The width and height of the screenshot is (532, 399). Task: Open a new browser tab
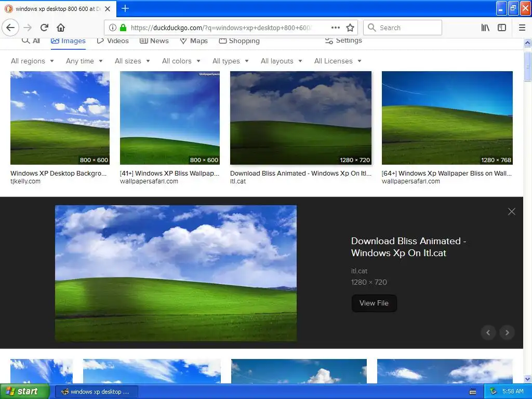[x=125, y=8]
